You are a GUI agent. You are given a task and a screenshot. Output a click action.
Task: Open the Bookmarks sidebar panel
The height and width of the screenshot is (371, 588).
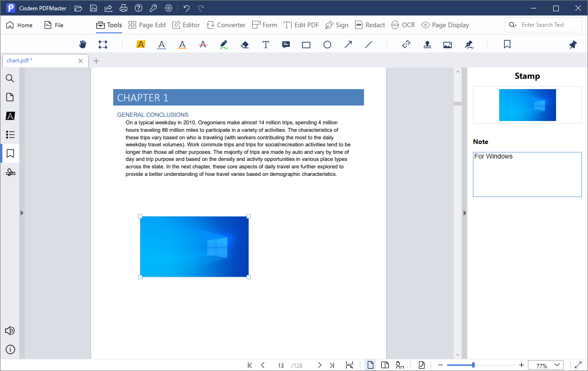10,153
